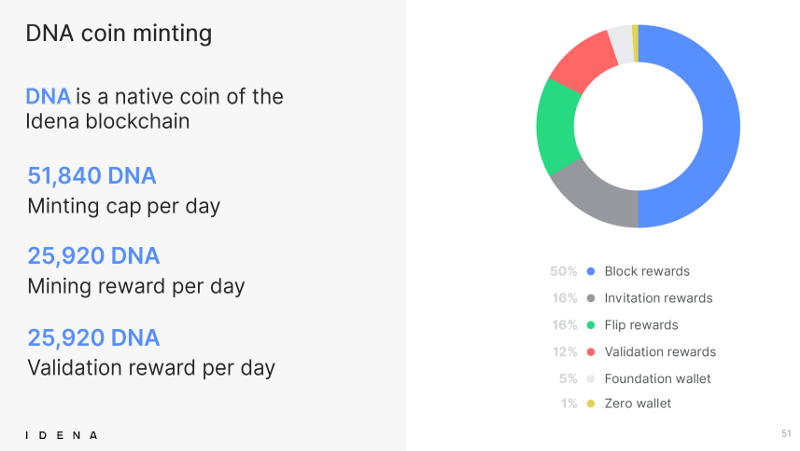The image size is (800, 451).
Task: Select the light Foundation wallet donut segment
Action: [621, 44]
